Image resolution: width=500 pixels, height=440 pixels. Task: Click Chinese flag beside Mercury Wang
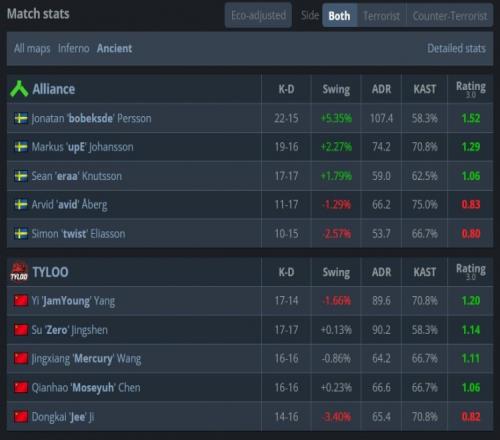pos(21,359)
